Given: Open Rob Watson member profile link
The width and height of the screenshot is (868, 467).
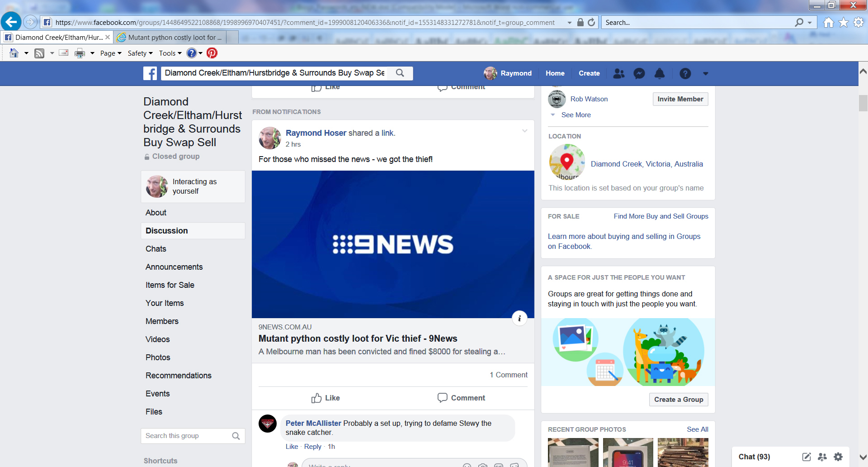Looking at the screenshot, I should 589,99.
